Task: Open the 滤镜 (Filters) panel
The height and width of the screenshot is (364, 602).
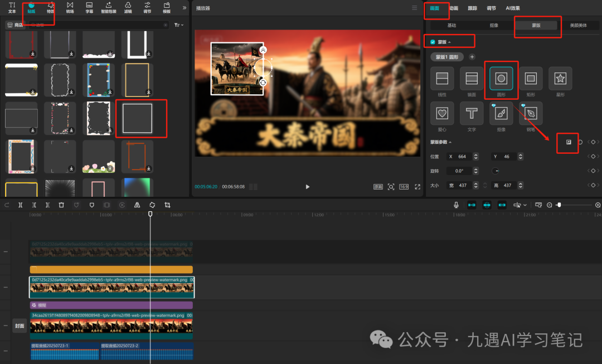Action: (128, 7)
